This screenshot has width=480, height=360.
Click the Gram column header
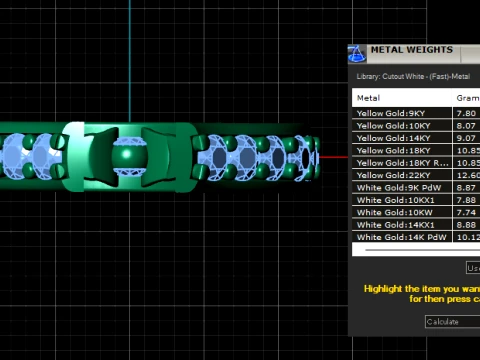coord(466,98)
